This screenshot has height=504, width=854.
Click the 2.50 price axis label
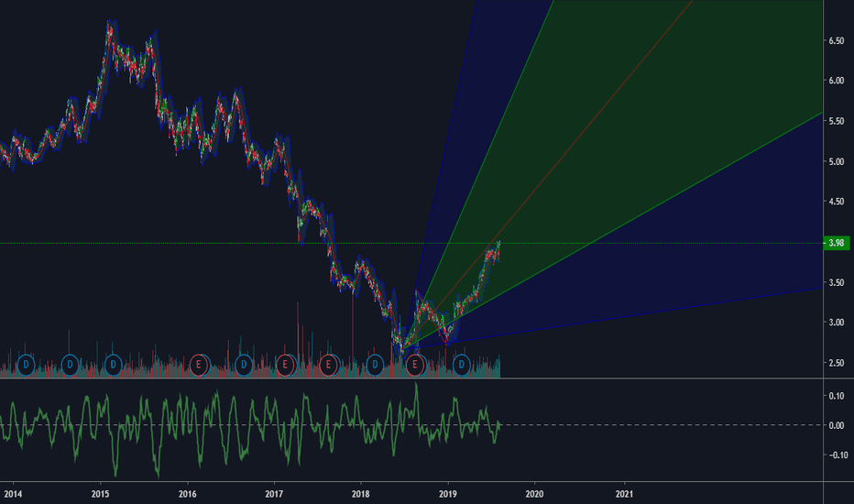(x=836, y=363)
